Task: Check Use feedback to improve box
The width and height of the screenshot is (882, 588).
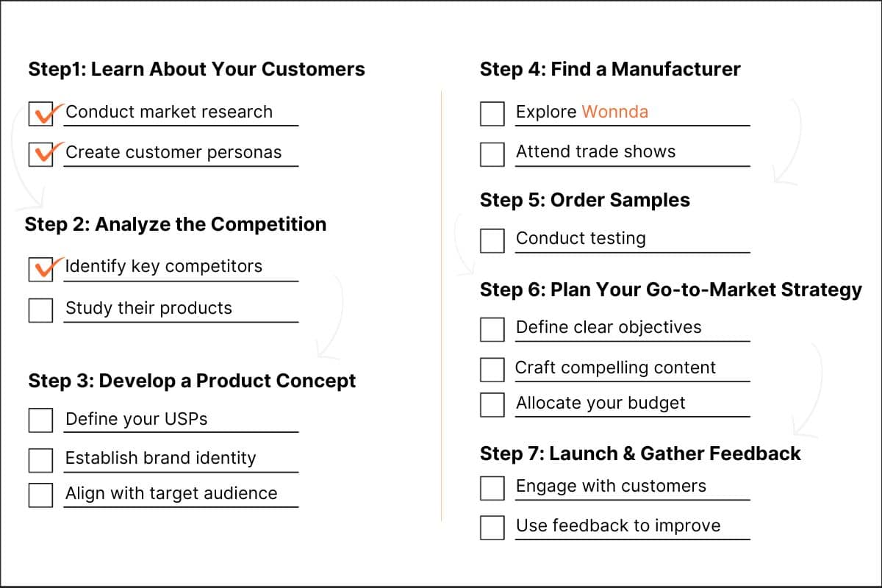Action: coord(492,528)
